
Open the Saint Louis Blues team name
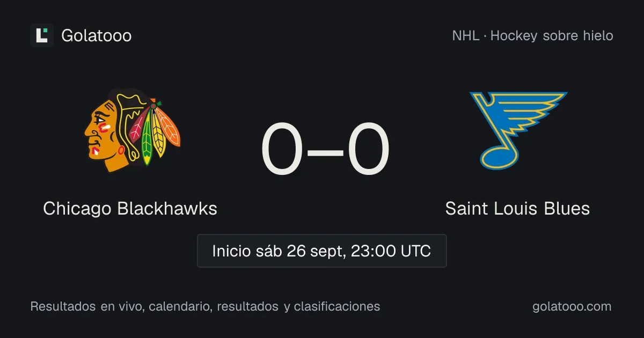point(517,208)
